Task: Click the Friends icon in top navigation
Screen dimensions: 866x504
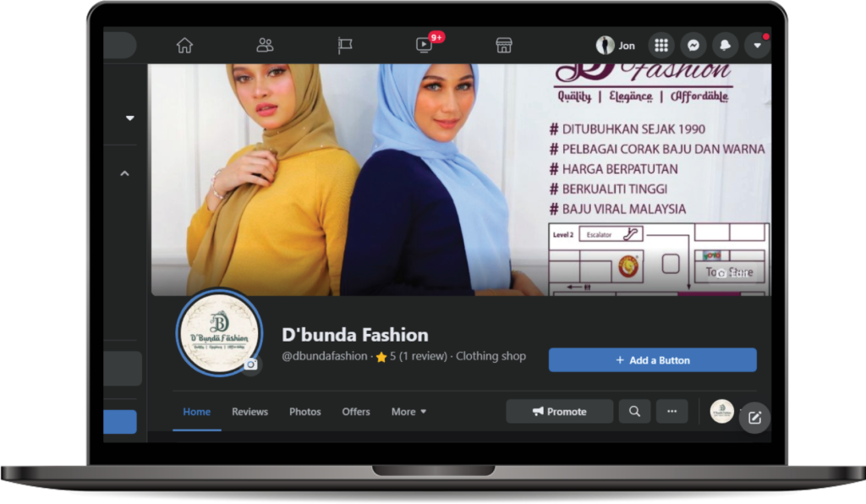Action: (265, 45)
